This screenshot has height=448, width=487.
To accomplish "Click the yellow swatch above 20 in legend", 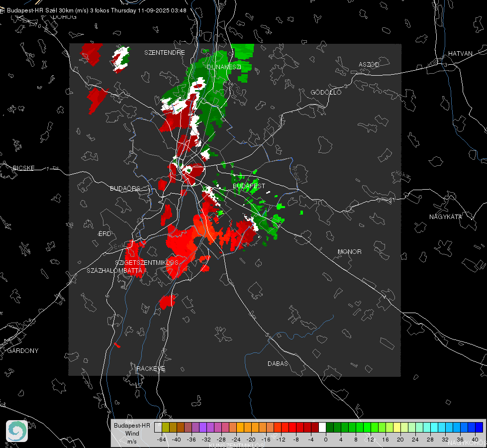I will (x=397, y=428).
